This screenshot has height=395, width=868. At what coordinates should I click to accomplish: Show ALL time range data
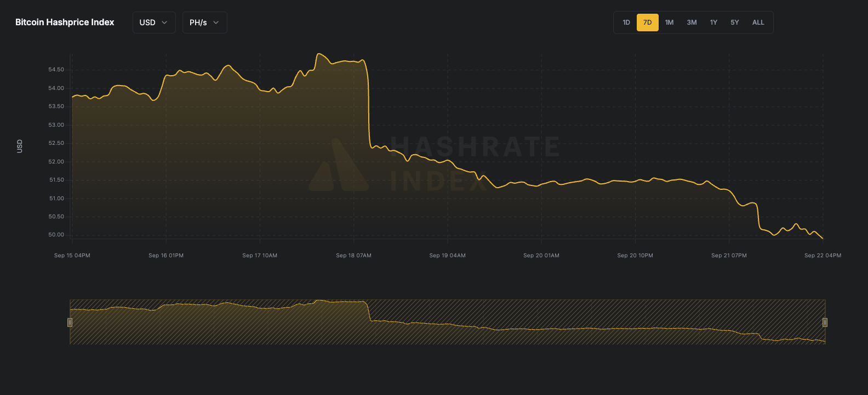point(758,22)
